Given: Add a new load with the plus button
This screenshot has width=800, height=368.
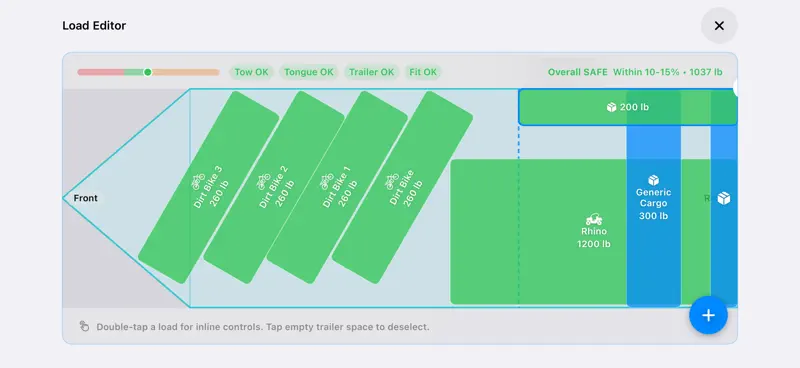Looking at the screenshot, I should pyautogui.click(x=708, y=315).
